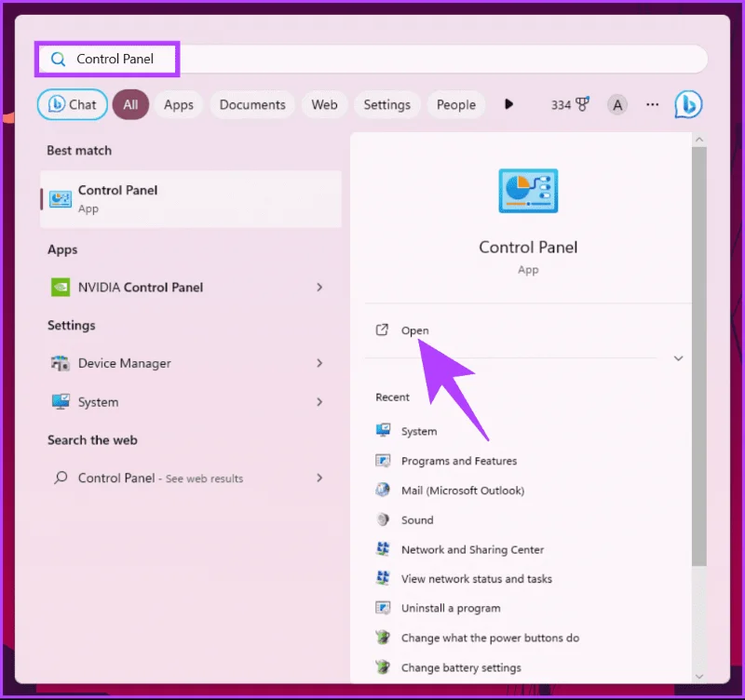Click Device Manager result text
Image resolution: width=745 pixels, height=700 pixels.
[x=125, y=363]
